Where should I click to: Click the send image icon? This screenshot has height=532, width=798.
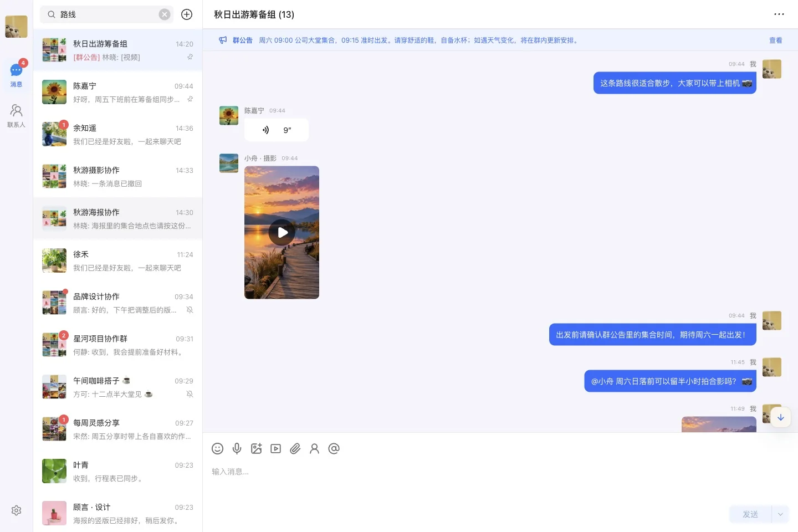pyautogui.click(x=256, y=448)
